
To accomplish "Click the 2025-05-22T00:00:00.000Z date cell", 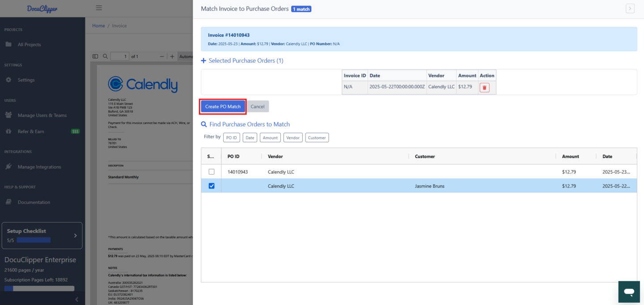I will coord(397,87).
